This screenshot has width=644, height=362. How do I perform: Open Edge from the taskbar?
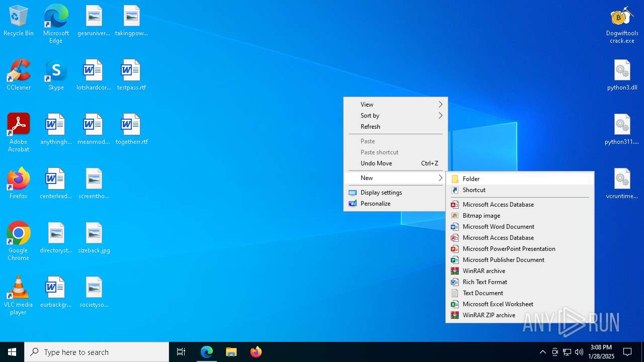pos(207,352)
